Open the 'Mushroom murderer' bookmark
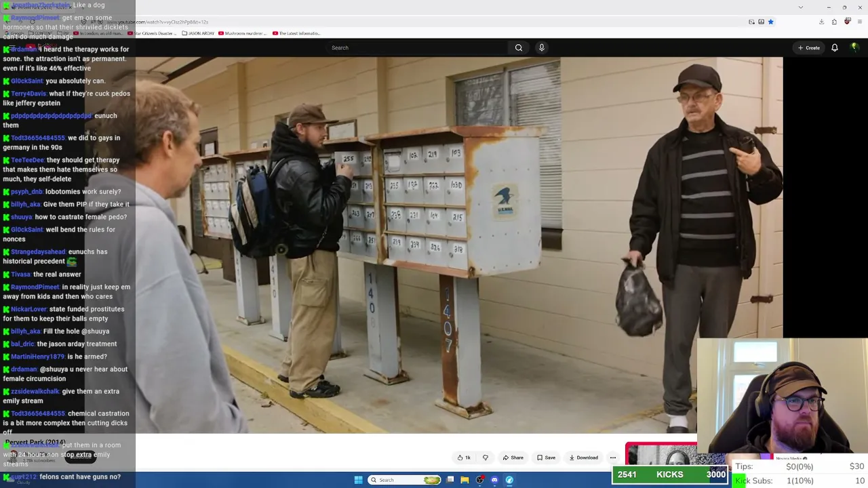Image resolution: width=868 pixels, height=488 pixels. click(244, 33)
